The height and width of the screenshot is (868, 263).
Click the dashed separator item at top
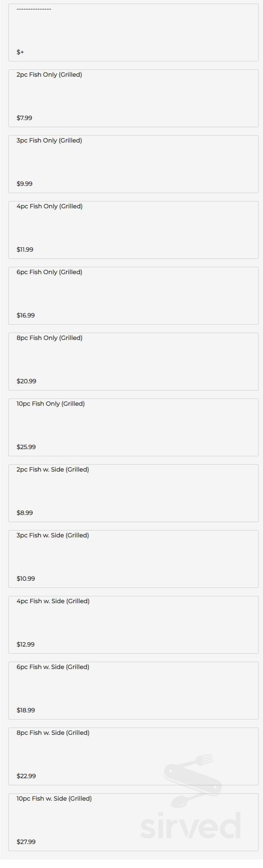click(x=34, y=9)
